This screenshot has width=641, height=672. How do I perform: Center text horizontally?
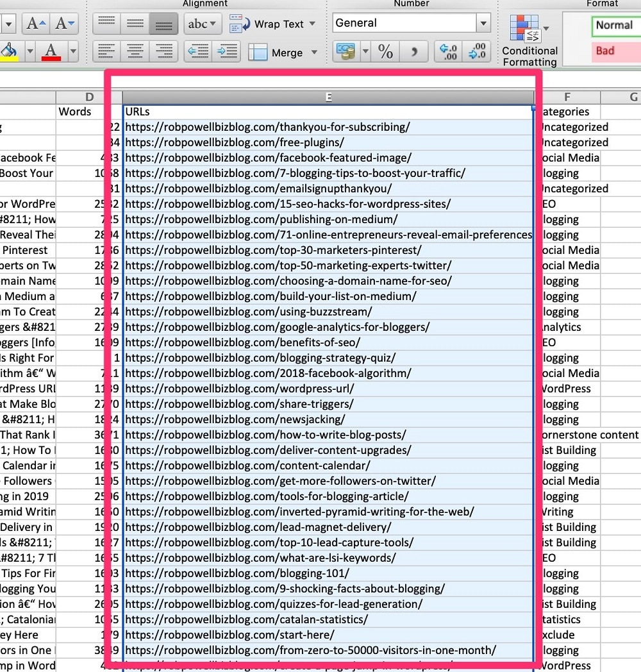coord(135,52)
